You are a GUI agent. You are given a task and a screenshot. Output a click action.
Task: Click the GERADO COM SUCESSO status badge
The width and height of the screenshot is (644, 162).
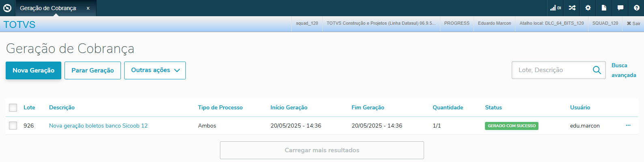(512, 126)
